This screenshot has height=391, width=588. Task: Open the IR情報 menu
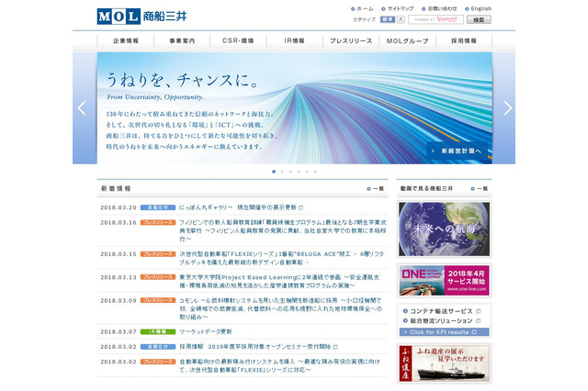[x=294, y=40]
